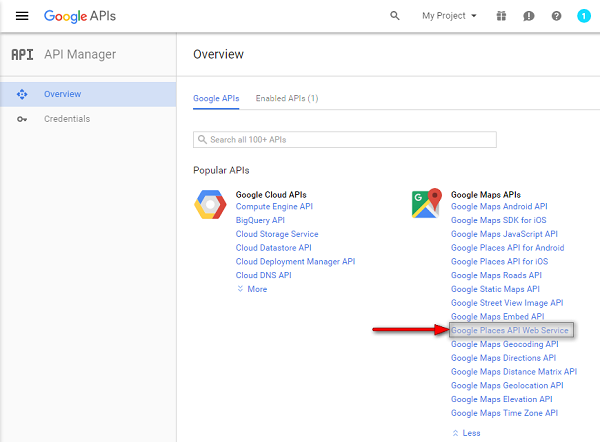
Task: Click the search magnifier in top bar
Action: pyautogui.click(x=395, y=16)
